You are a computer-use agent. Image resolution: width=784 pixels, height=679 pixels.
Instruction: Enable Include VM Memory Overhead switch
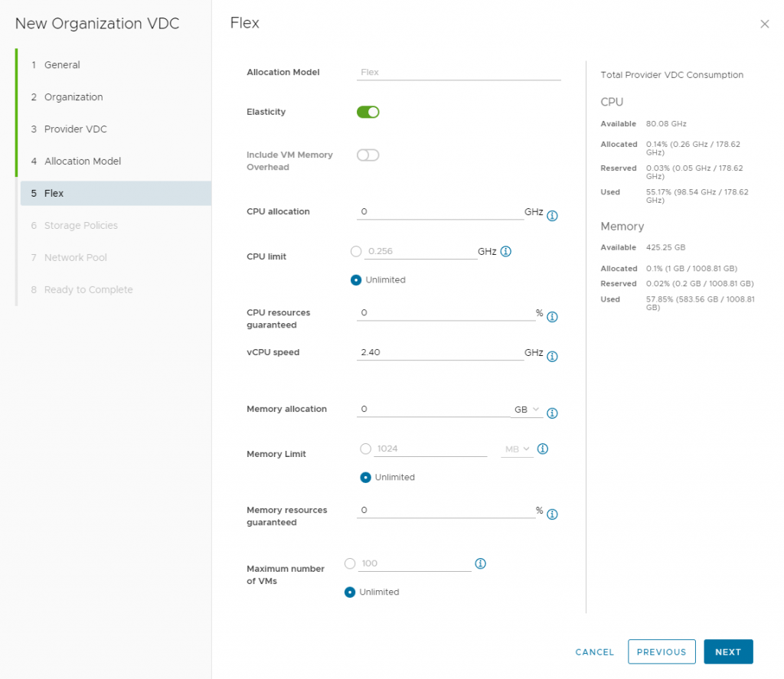[x=368, y=155]
